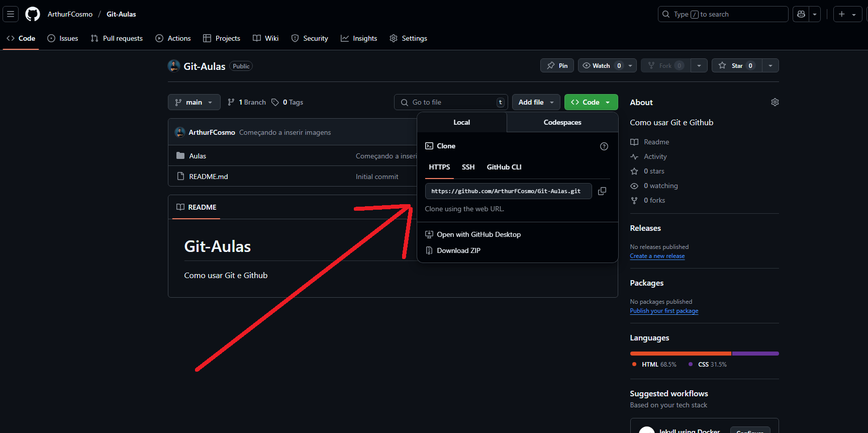Open the Wiki tab
The image size is (868, 433).
coord(266,38)
